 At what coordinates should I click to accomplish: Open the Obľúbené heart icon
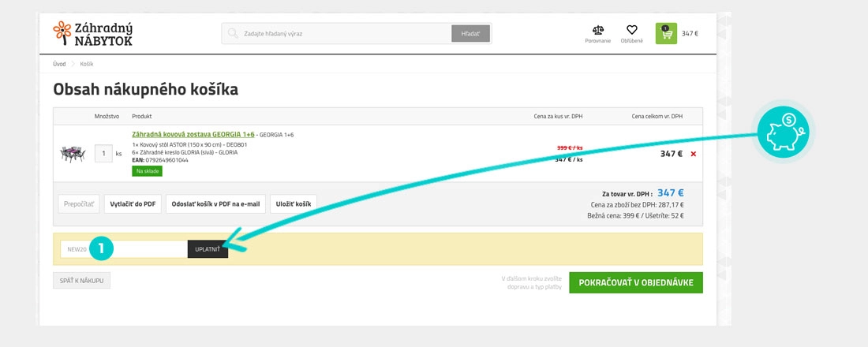coord(631,31)
